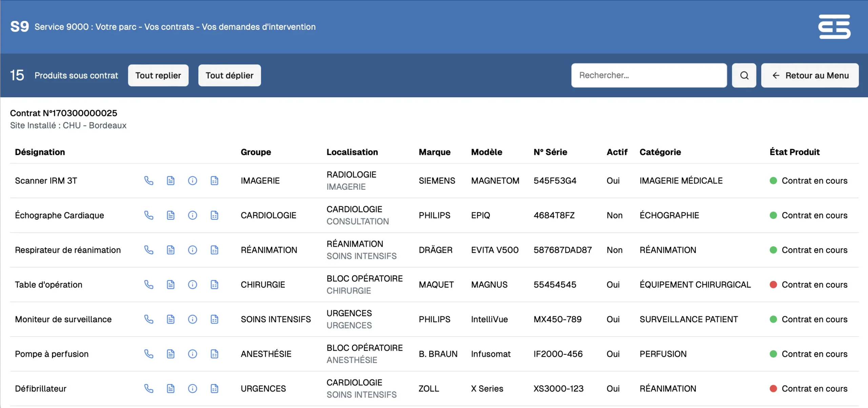
Task: Click category ÉQUIPEMENT CHIRURGICAL
Action: [695, 284]
